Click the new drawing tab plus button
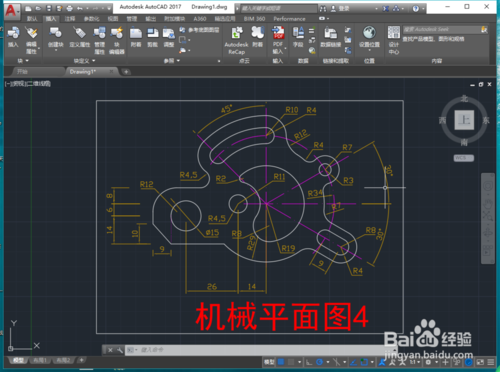 [126, 71]
